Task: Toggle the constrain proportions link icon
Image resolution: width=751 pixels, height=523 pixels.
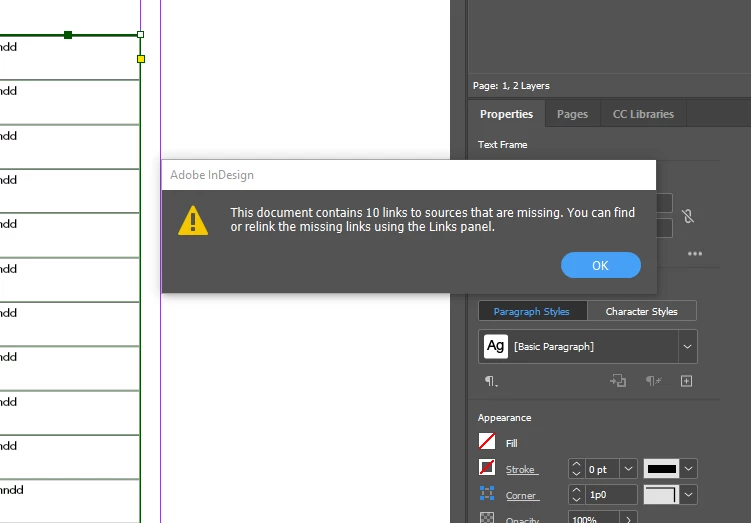Action: point(688,216)
